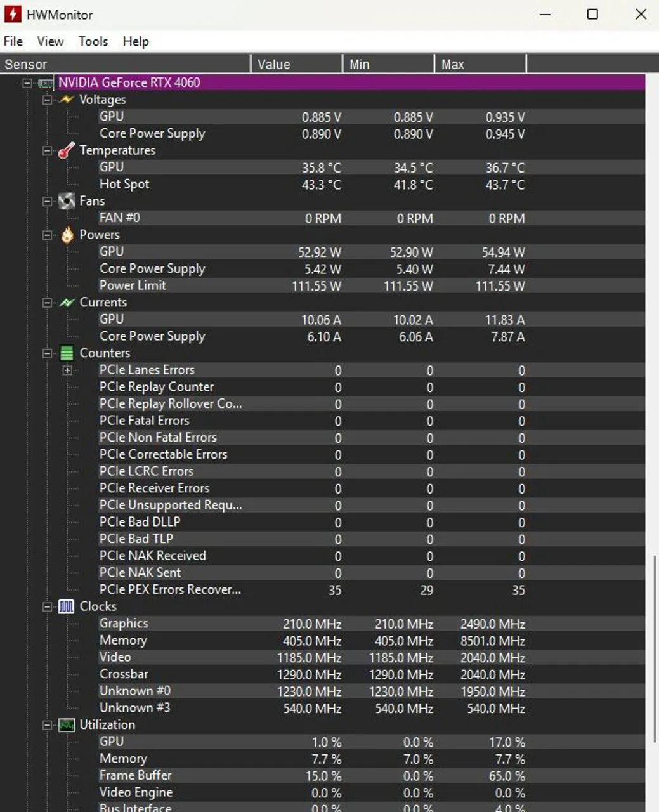Click the Min column header
The image size is (659, 812).
389,64
